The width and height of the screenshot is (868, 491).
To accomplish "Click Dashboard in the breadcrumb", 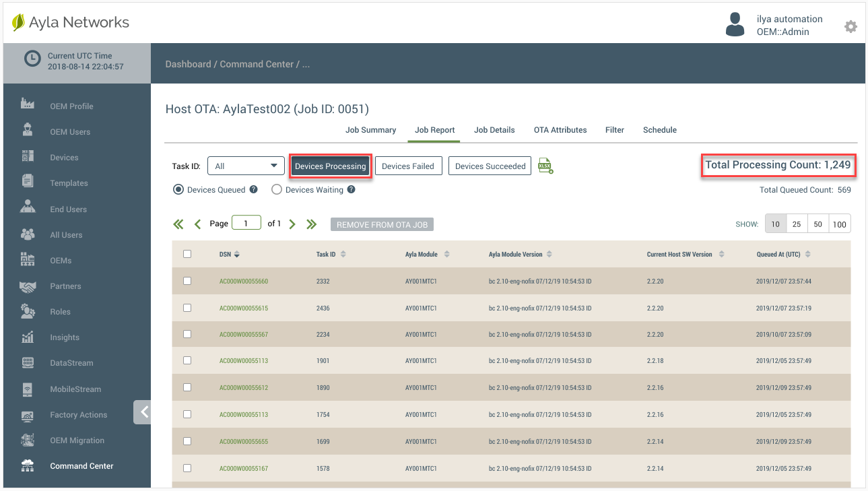I will coord(189,64).
